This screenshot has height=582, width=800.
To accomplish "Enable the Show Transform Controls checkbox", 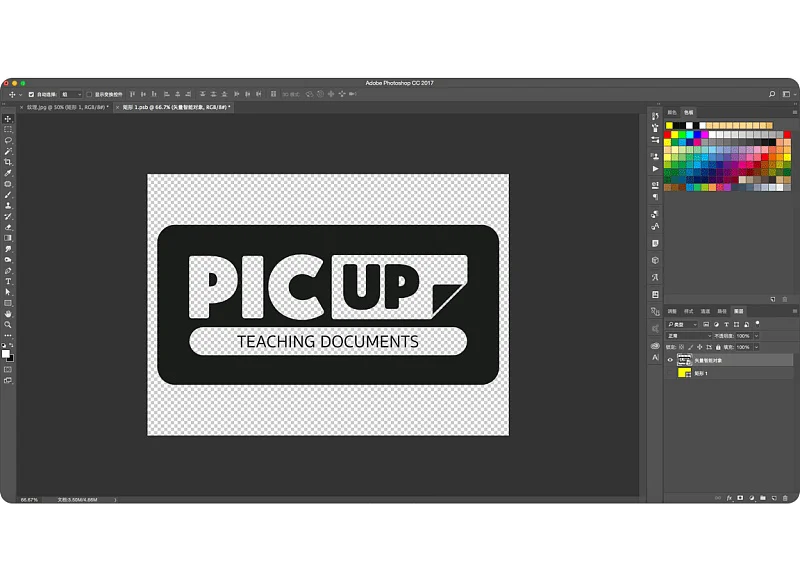I will 89,94.
